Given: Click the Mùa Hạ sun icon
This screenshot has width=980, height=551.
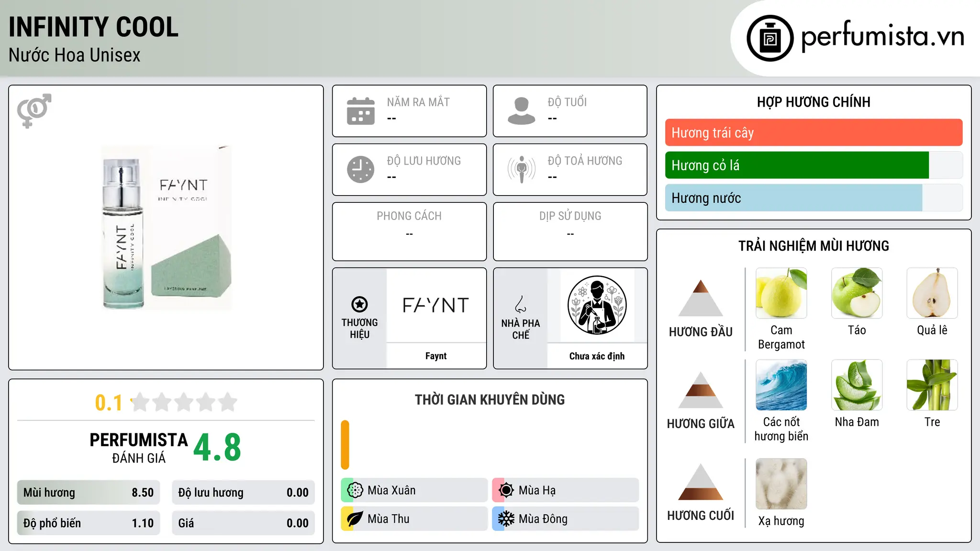Looking at the screenshot, I should tap(506, 490).
